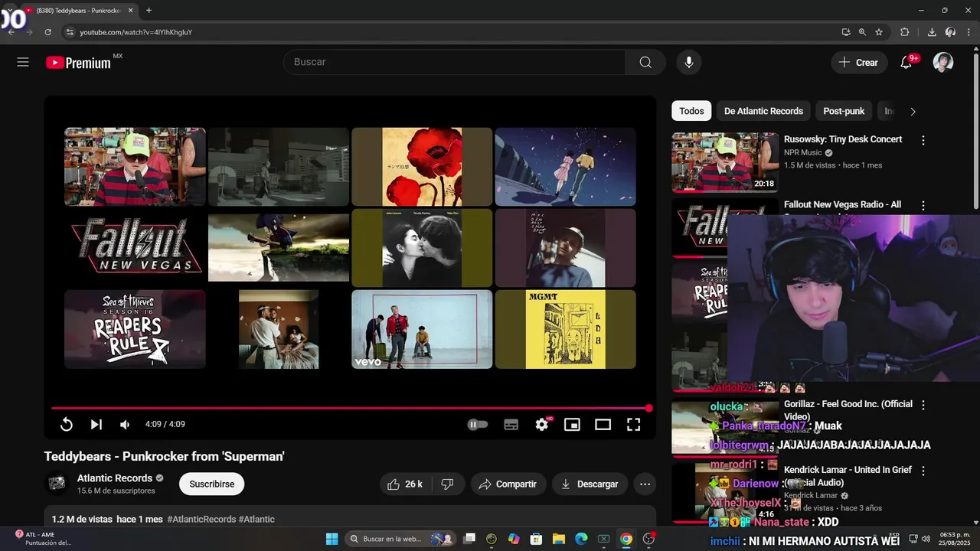
Task: Download the video with Descargar
Action: (x=590, y=484)
